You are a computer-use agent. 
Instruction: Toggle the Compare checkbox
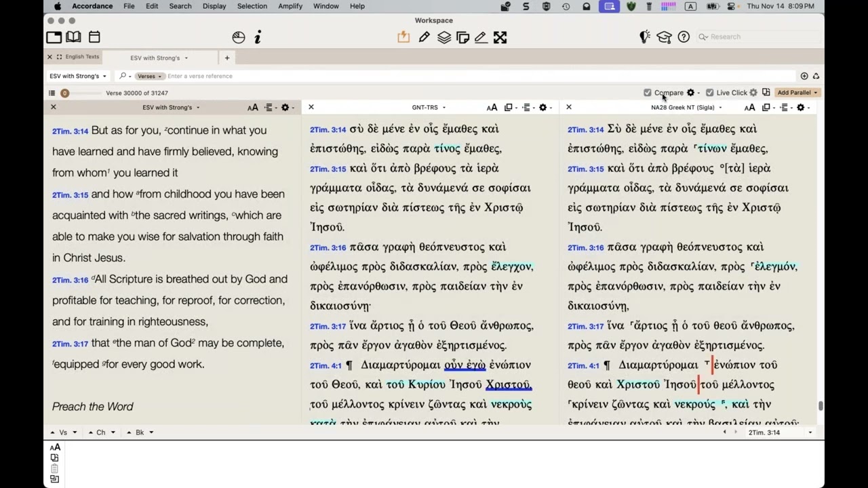pos(648,93)
